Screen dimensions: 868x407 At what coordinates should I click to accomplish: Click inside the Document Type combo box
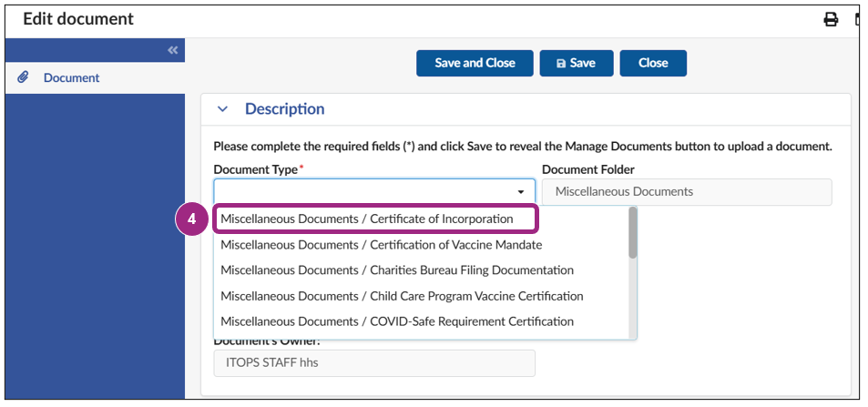point(364,192)
